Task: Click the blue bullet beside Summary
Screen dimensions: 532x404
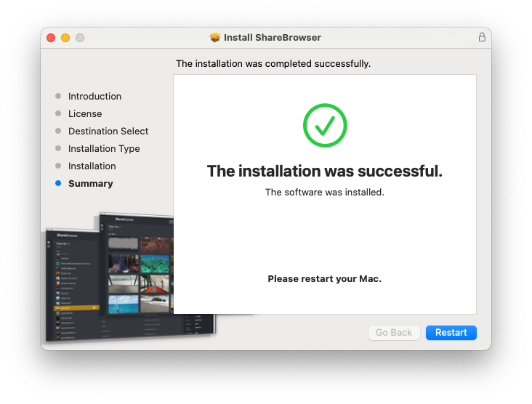Action: (58, 183)
